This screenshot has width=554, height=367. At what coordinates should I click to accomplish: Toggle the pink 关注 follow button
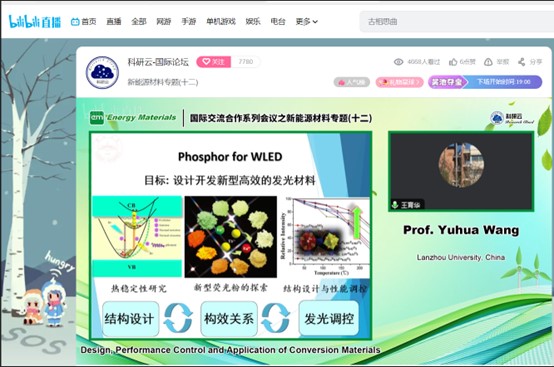(213, 62)
